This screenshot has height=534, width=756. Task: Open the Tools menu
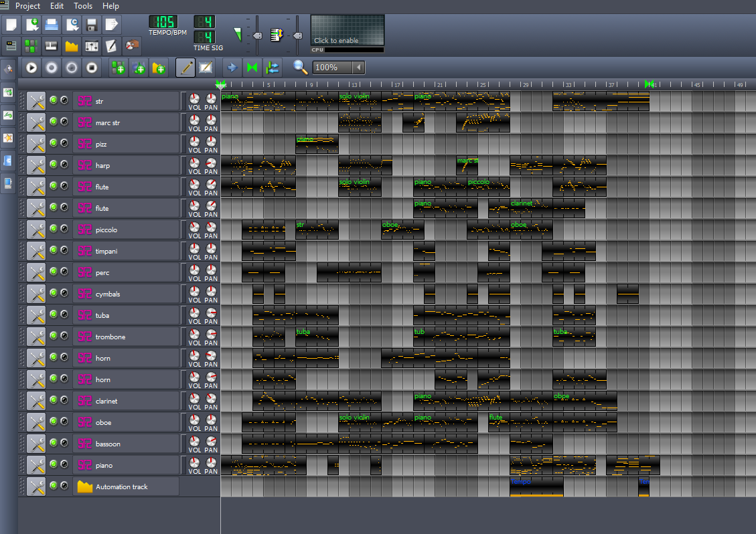pos(83,6)
